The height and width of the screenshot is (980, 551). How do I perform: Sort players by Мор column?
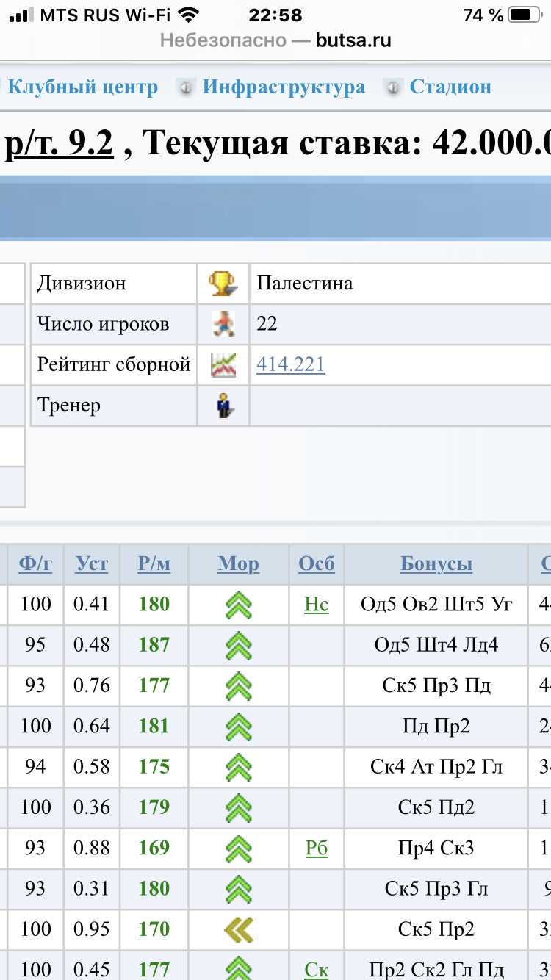coord(238,564)
